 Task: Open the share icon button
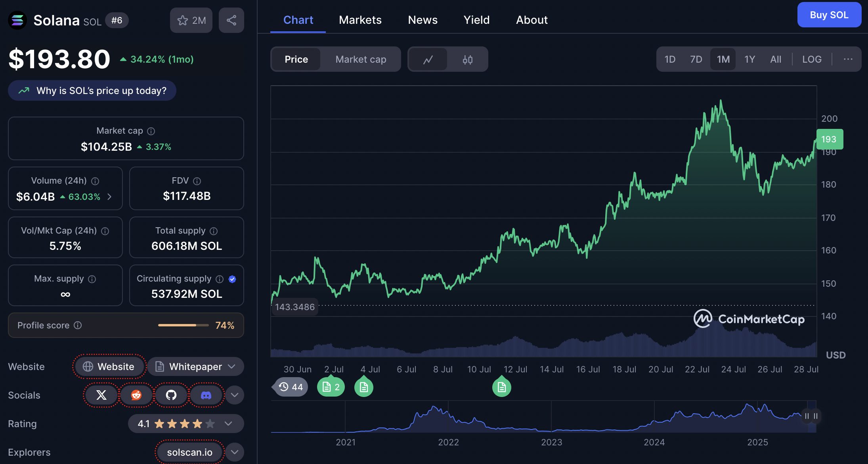coord(231,20)
